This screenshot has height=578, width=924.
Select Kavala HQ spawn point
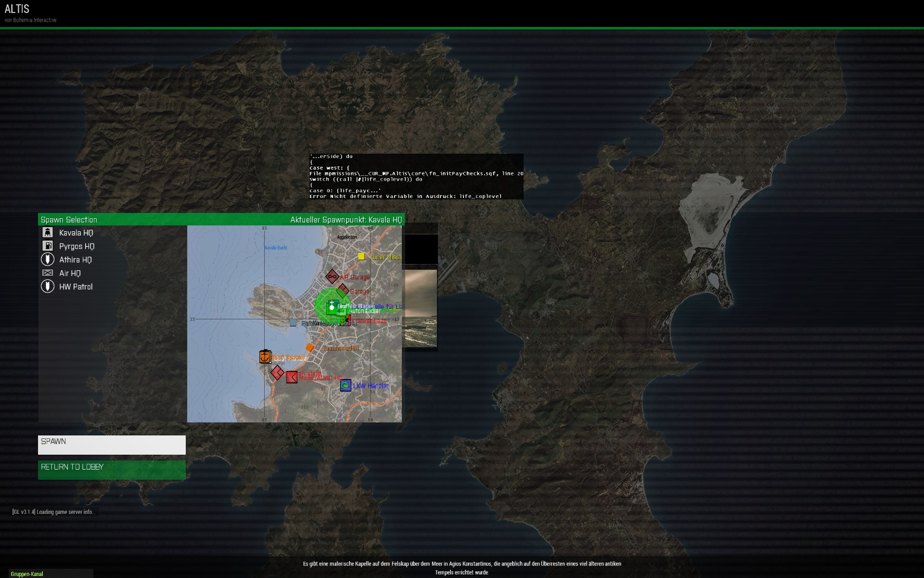click(x=76, y=233)
